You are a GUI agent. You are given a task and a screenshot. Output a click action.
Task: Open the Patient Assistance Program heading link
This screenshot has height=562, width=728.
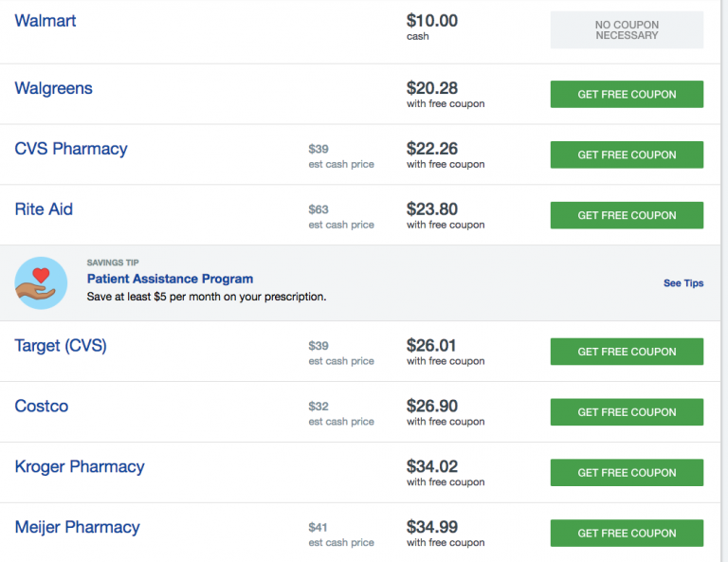(x=170, y=279)
